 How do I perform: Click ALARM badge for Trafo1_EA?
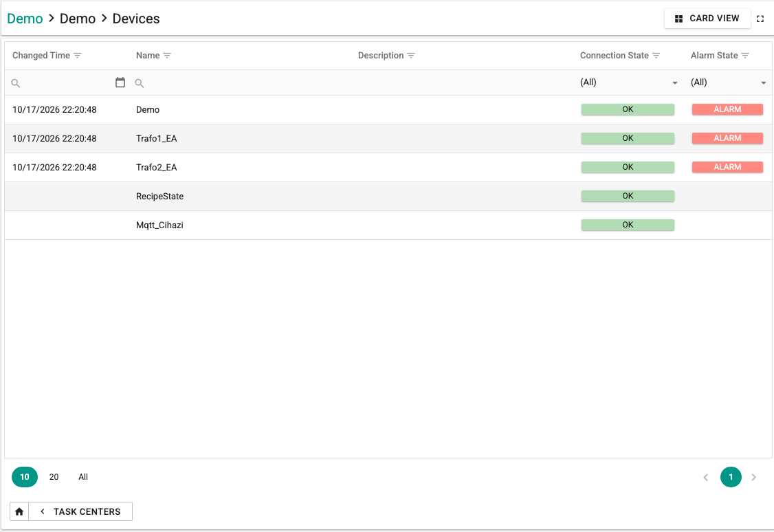tap(727, 138)
